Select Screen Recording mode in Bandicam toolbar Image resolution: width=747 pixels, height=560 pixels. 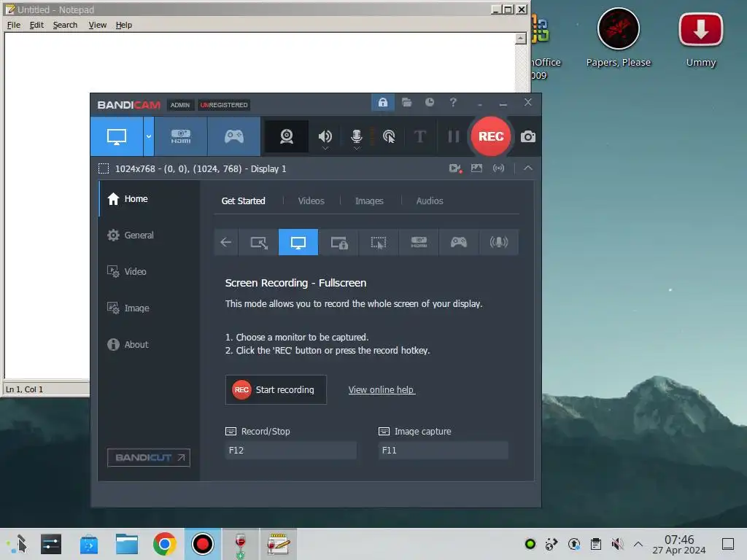[x=116, y=136]
